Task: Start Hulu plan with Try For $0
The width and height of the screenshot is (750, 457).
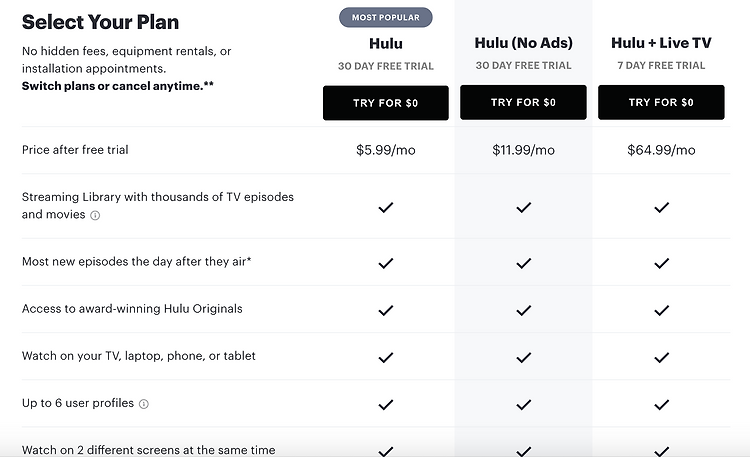Action: 386,103
